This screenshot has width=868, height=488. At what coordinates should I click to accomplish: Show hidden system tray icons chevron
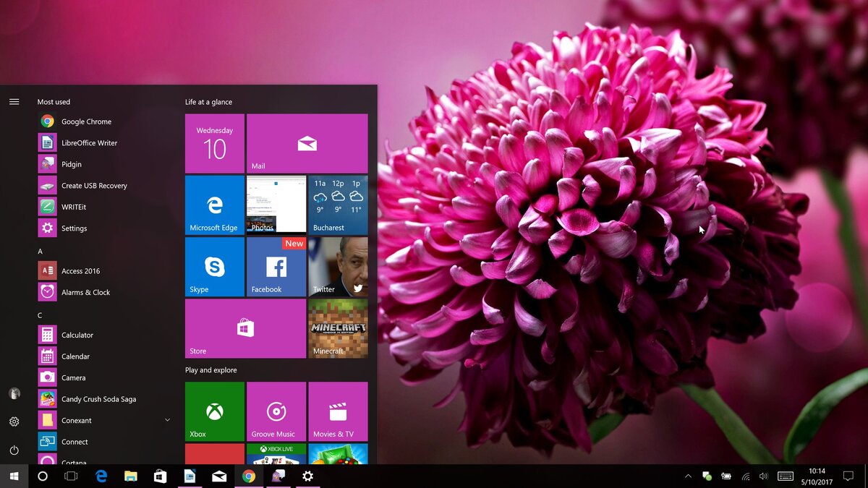coord(688,476)
